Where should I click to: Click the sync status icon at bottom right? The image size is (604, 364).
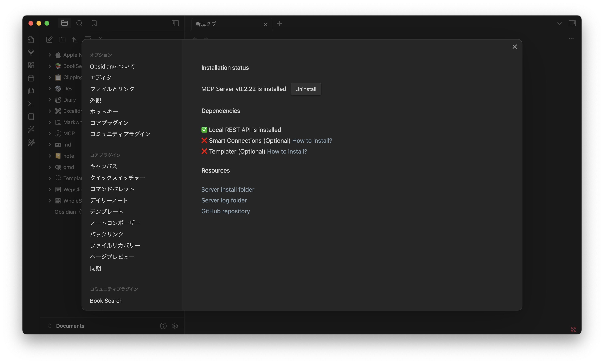[x=573, y=330]
